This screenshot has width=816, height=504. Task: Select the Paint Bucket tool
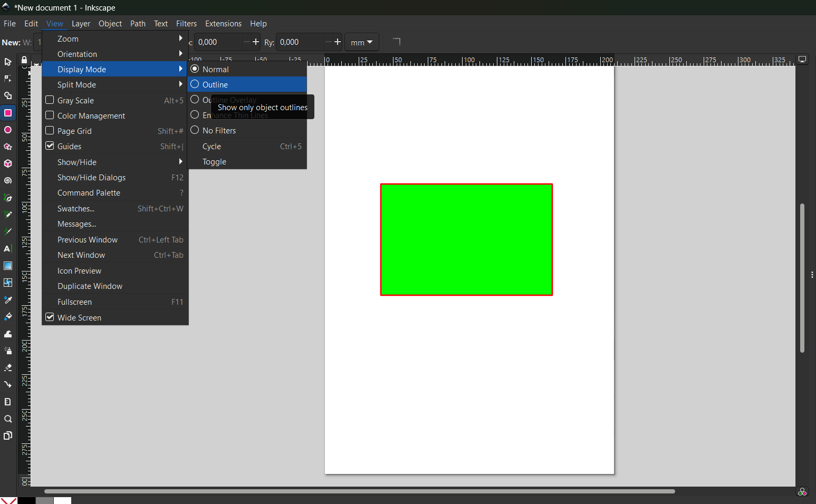tap(8, 317)
